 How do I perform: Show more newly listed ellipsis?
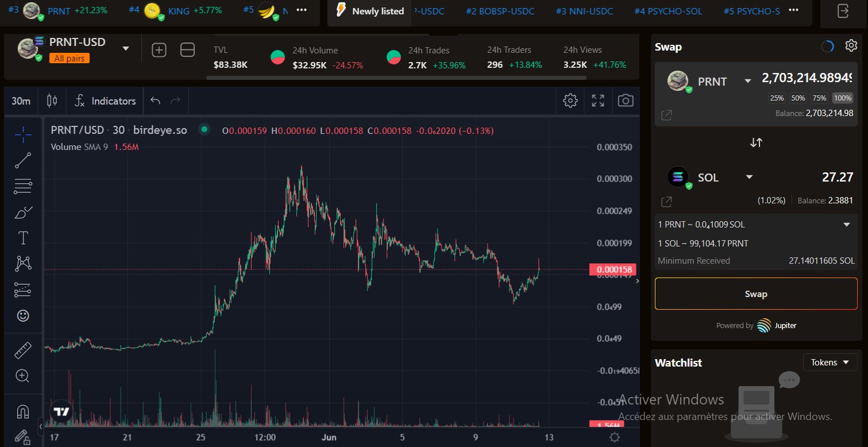[793, 10]
